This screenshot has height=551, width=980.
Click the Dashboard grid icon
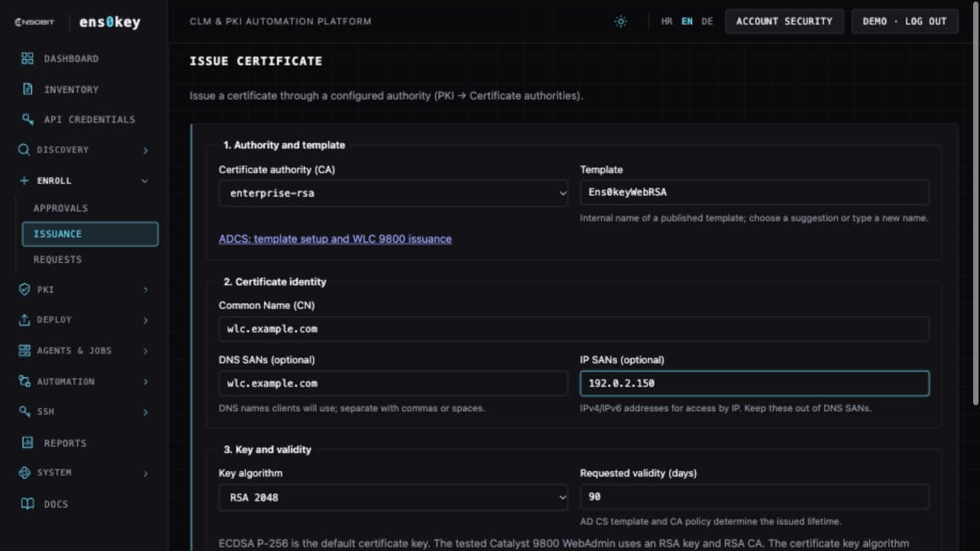point(28,59)
